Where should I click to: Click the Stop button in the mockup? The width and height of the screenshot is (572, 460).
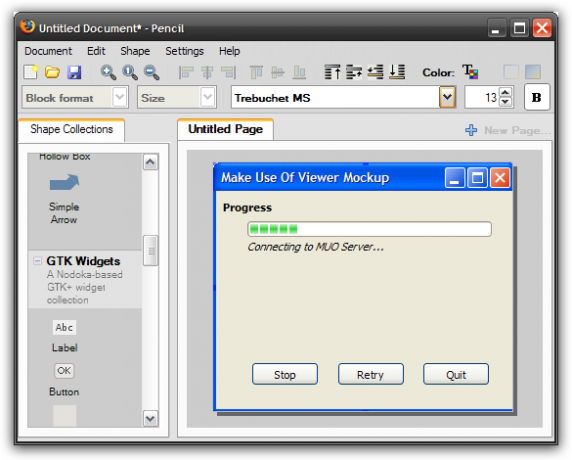pyautogui.click(x=285, y=374)
